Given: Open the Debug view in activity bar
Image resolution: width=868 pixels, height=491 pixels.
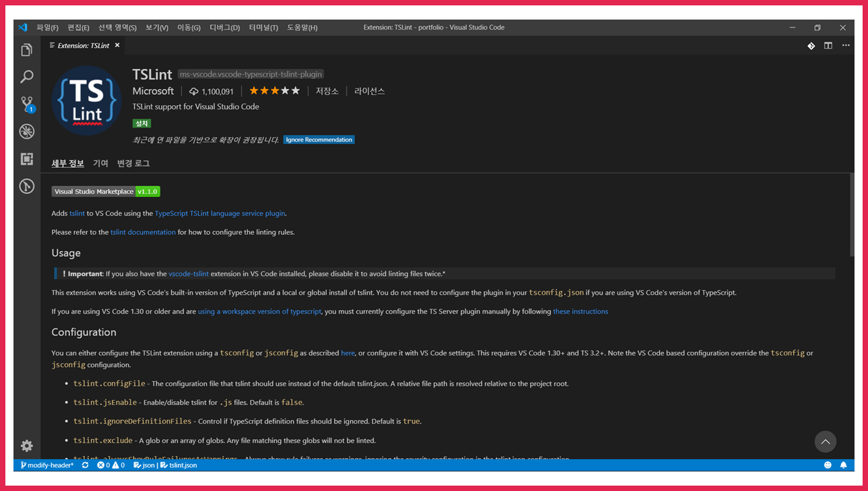Looking at the screenshot, I should [x=27, y=132].
